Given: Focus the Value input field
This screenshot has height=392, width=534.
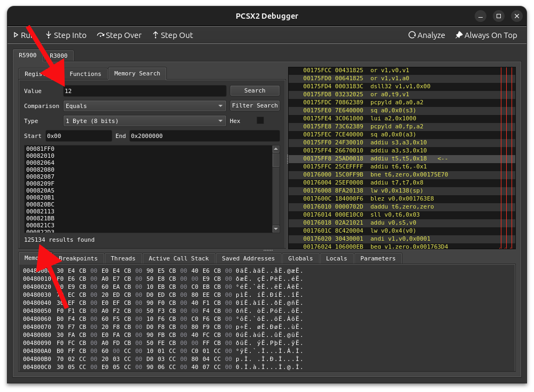Looking at the screenshot, I should [x=145, y=91].
